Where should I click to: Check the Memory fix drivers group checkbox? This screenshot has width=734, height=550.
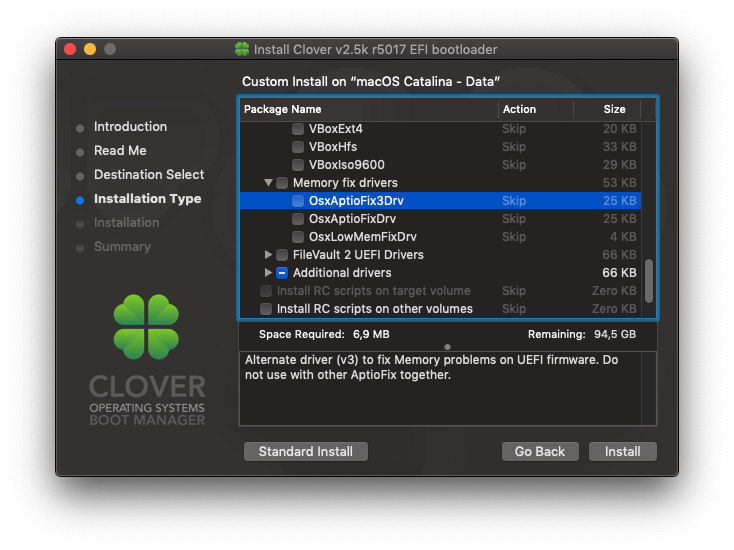click(282, 183)
